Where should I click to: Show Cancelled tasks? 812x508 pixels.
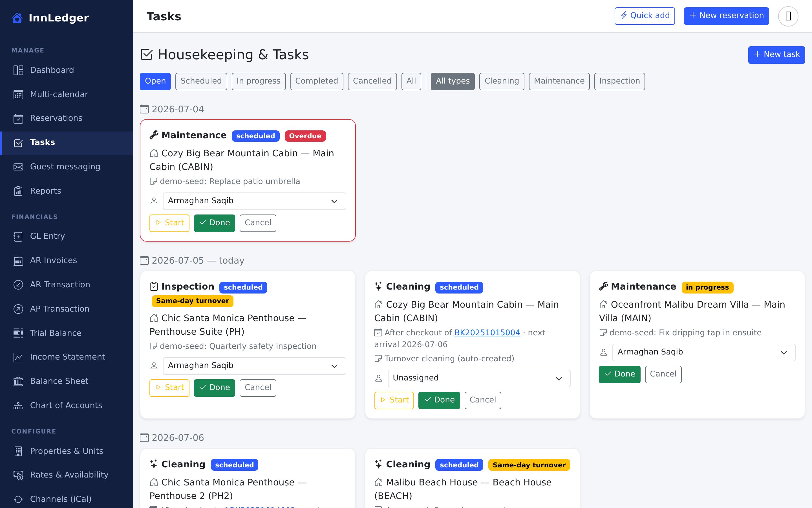(x=372, y=81)
